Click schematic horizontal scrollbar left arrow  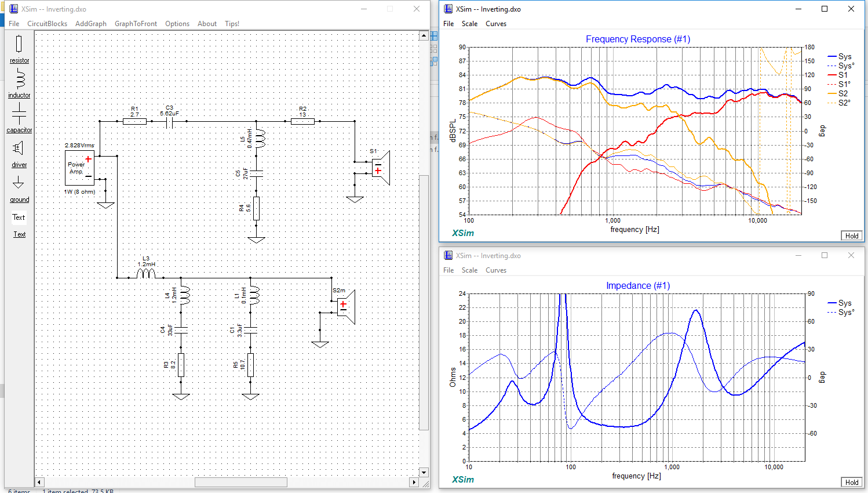[39, 482]
